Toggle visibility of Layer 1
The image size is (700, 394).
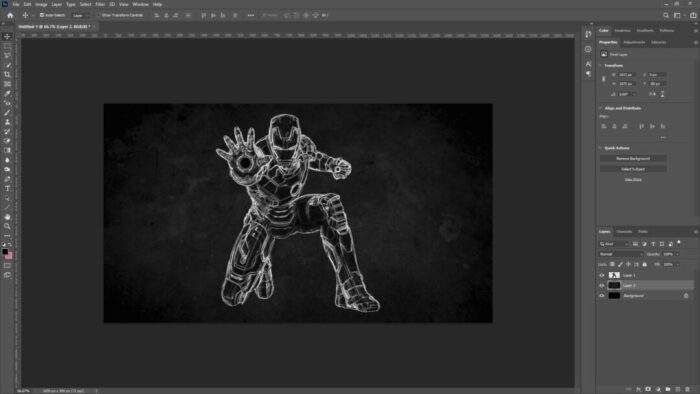coord(602,275)
